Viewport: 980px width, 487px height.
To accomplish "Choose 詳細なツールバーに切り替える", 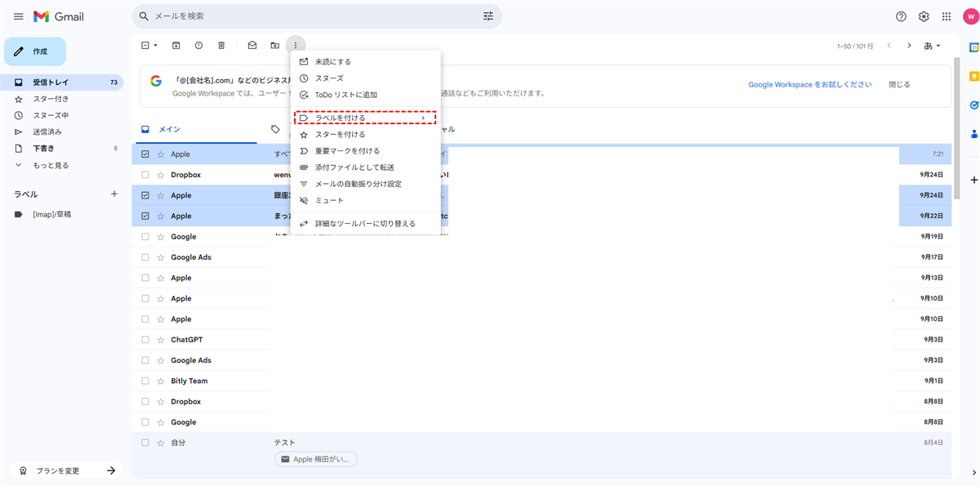I will click(365, 224).
